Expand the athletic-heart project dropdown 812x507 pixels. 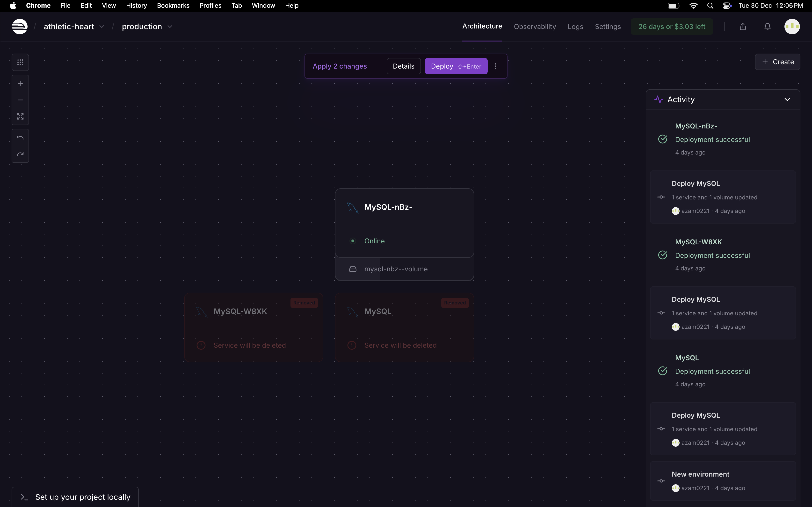(x=102, y=27)
